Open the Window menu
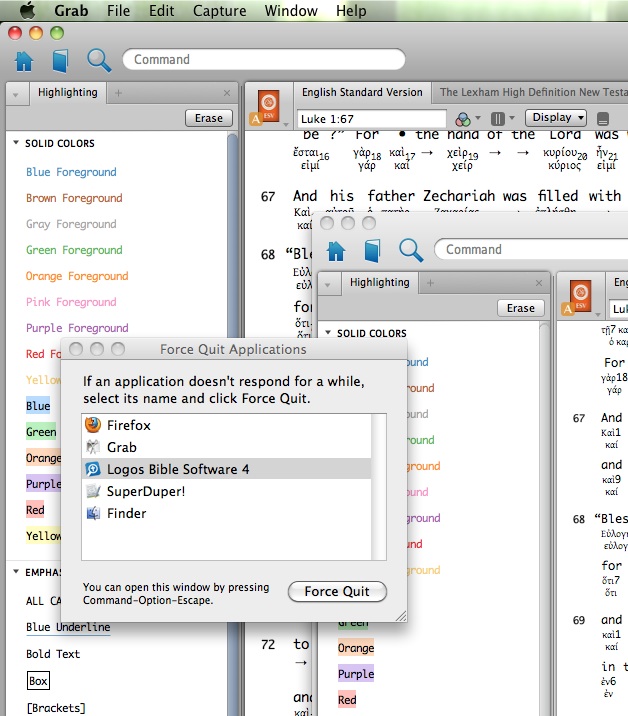This screenshot has height=716, width=628. tap(291, 11)
